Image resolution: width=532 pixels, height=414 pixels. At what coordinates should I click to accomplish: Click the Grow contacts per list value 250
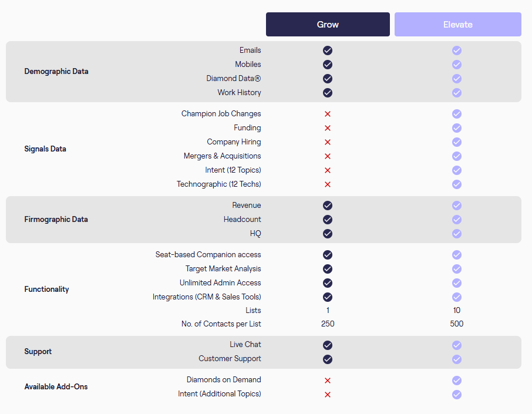[x=328, y=324]
